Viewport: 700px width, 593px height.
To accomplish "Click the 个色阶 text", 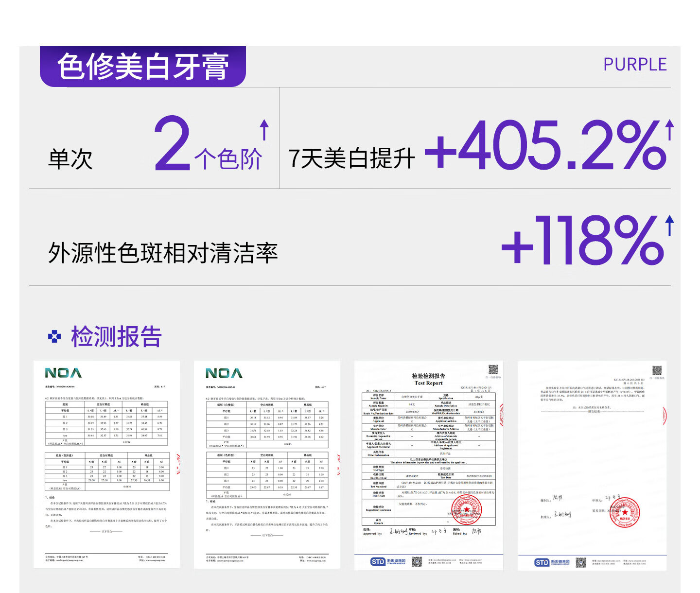I will [x=228, y=159].
